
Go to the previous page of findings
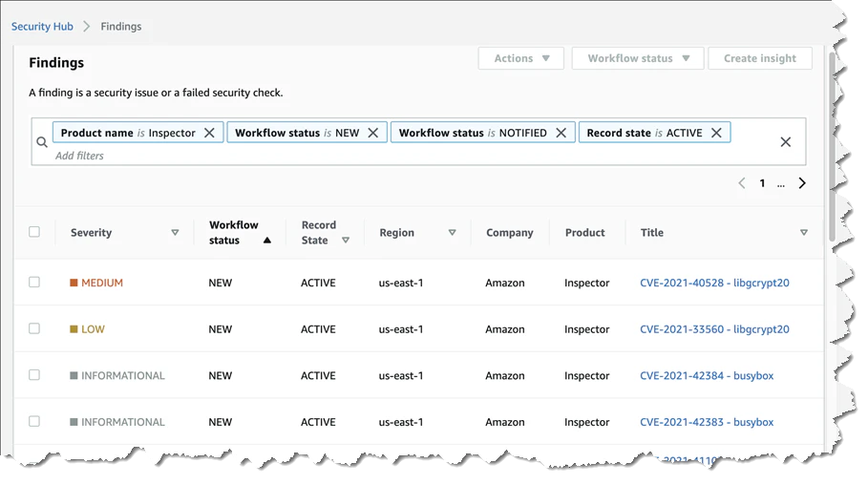point(742,183)
